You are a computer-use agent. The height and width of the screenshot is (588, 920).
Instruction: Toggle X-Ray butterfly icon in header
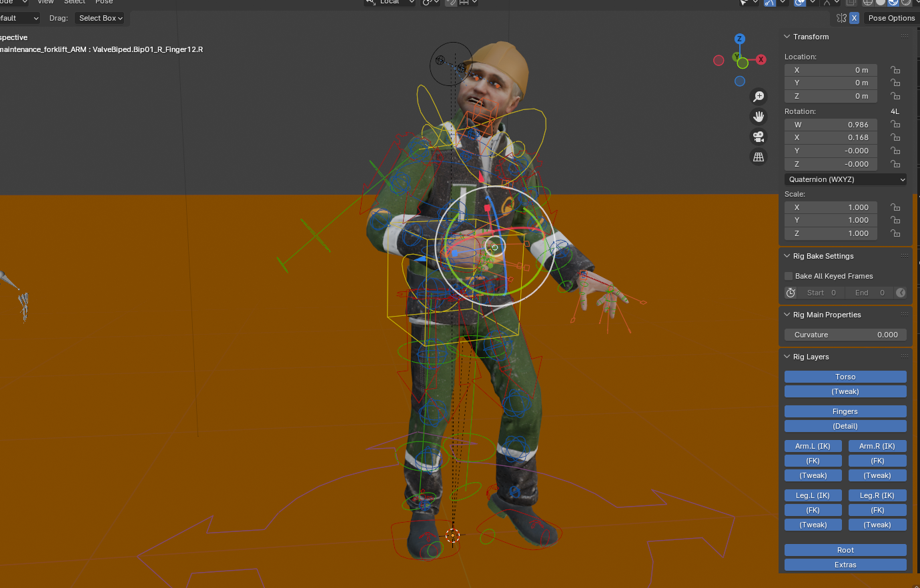tap(841, 18)
